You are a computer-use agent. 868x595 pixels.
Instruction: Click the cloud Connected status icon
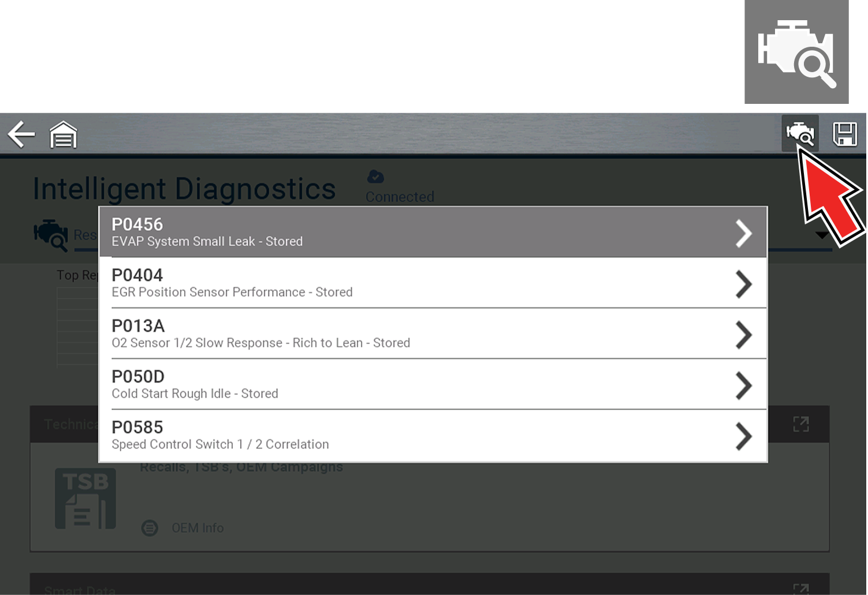(x=375, y=177)
